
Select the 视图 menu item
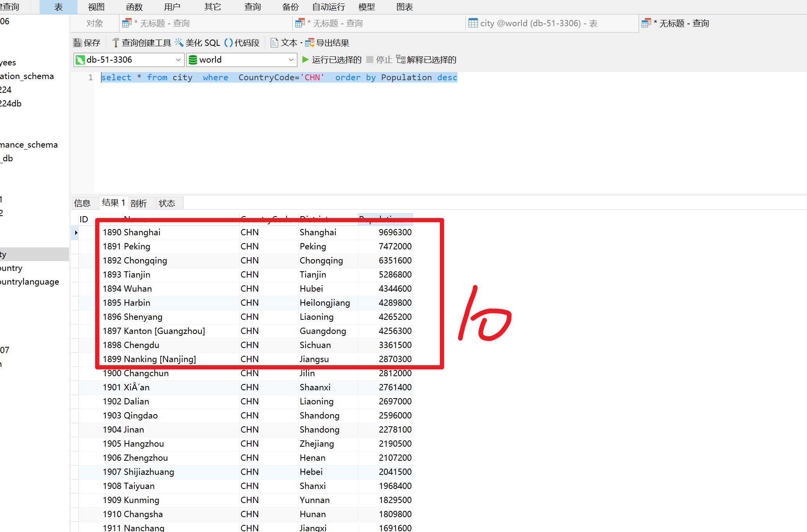tap(96, 7)
